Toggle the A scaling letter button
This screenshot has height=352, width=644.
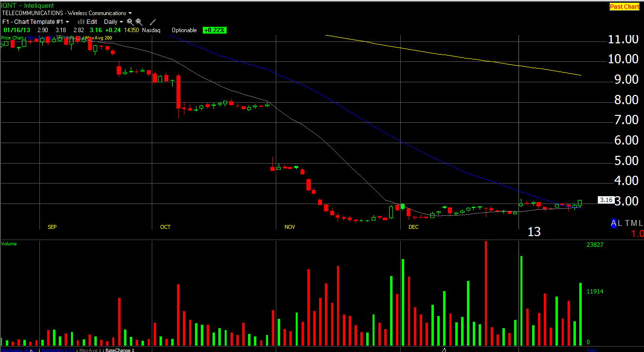[x=614, y=223]
